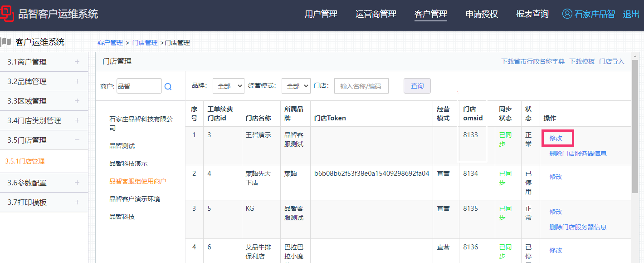This screenshot has height=263, width=644.
Task: Click 修改 for 王哲演示 row
Action: [x=556, y=138]
